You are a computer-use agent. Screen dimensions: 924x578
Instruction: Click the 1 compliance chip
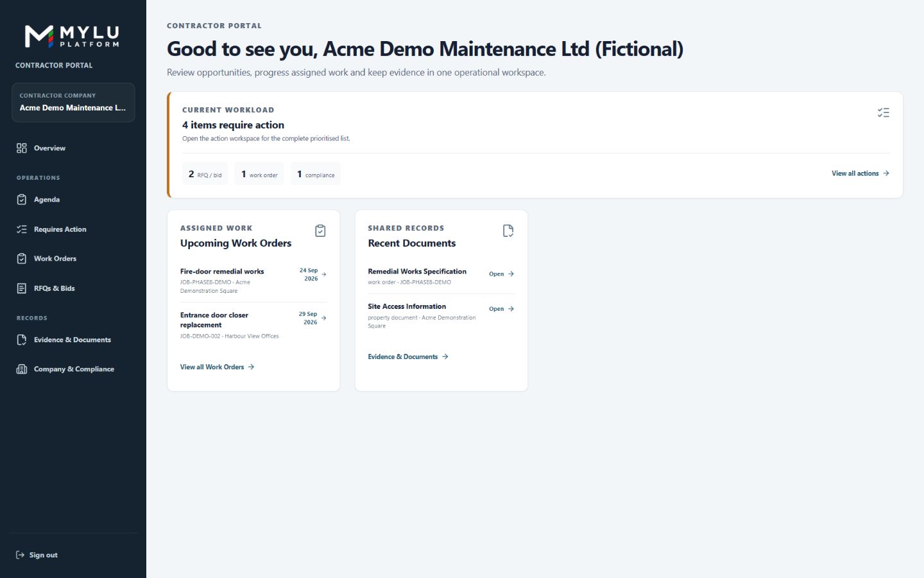(x=316, y=174)
